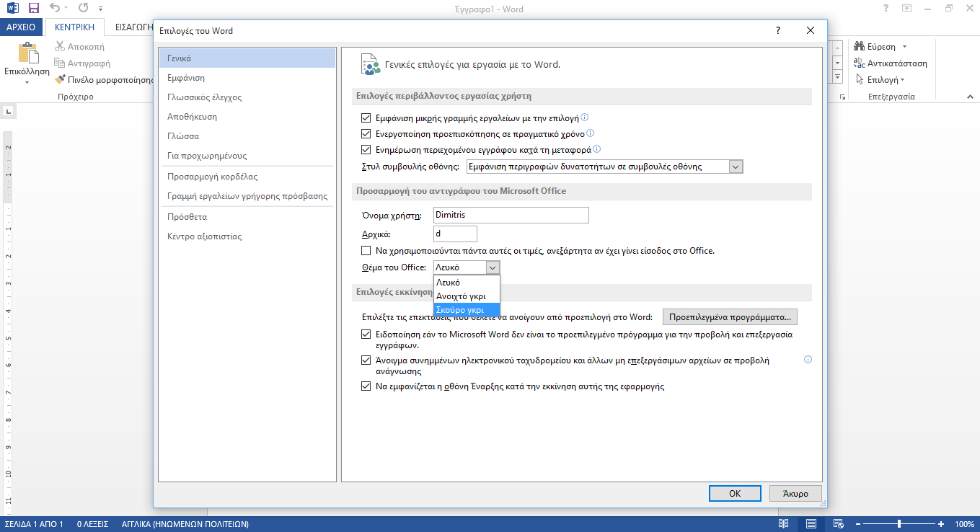Click the 'Προεπιλεγμένα προγράμματα...' button
The height and width of the screenshot is (532, 980).
tap(730, 317)
